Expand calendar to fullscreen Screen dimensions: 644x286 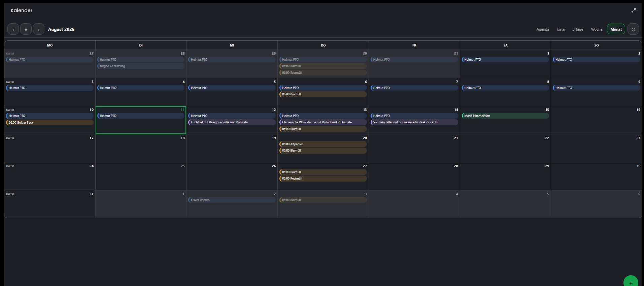(634, 10)
